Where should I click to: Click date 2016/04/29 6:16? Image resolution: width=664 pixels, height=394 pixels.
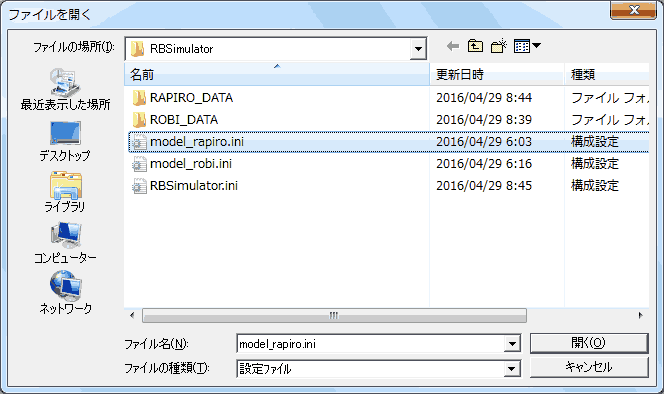(x=484, y=164)
